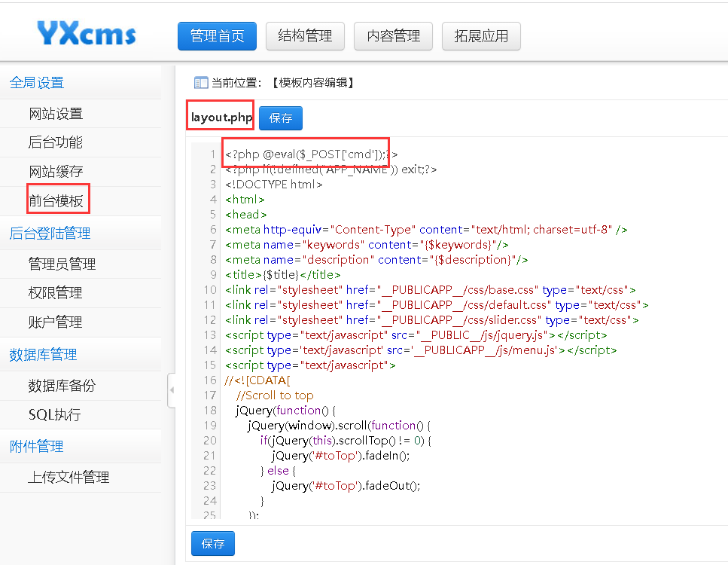This screenshot has width=728, height=565.
Task: Open 账户管理 in the sidebar
Action: pyautogui.click(x=55, y=322)
